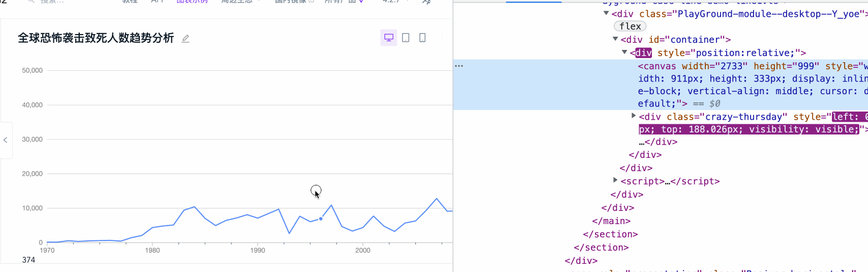Click the flex badge in DevTools
This screenshot has height=272, width=868.
[630, 26]
